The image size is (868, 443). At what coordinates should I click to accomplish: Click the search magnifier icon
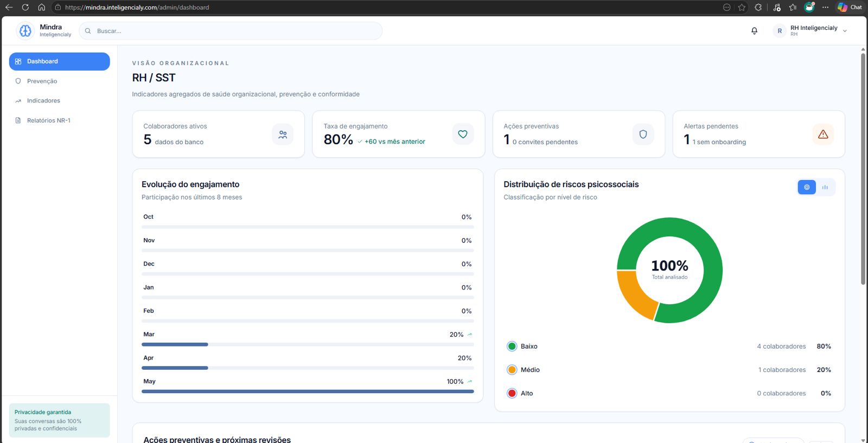tap(88, 31)
